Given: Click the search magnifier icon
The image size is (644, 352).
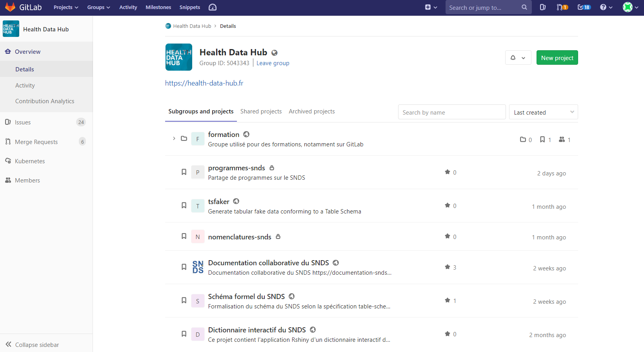Looking at the screenshot, I should 524,7.
